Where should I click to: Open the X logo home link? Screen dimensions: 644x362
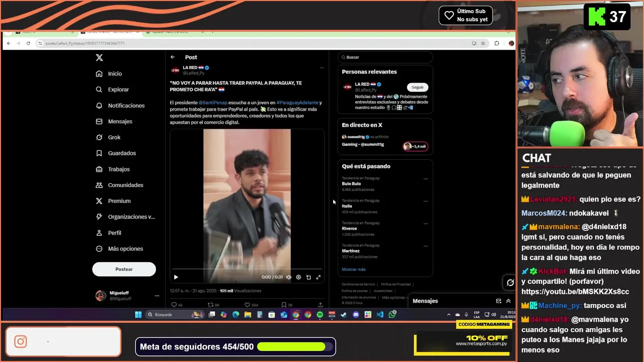[x=99, y=57]
